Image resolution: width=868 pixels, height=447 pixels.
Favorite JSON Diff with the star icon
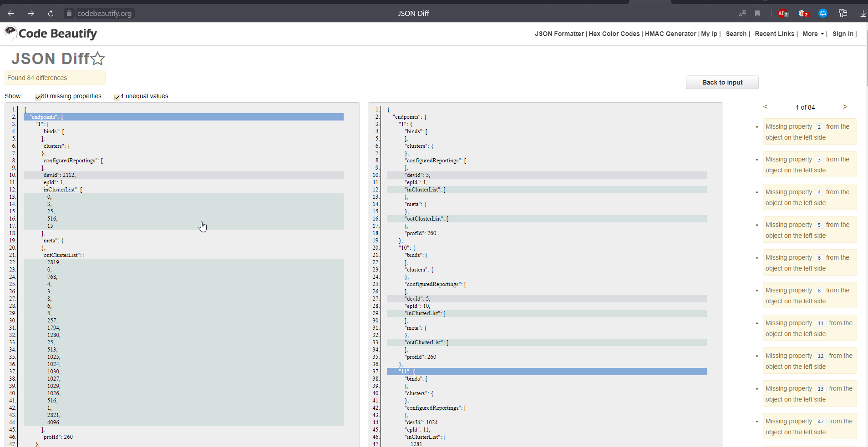(x=97, y=59)
